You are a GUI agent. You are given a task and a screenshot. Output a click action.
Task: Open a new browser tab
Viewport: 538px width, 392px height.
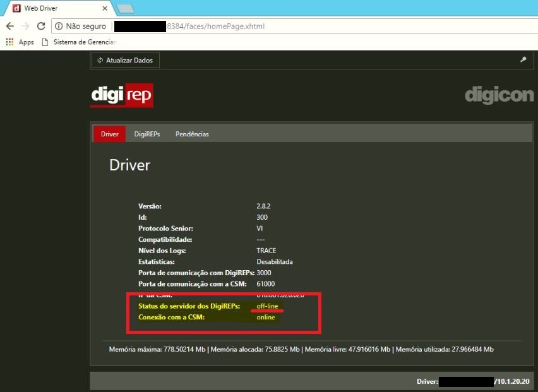(125, 8)
